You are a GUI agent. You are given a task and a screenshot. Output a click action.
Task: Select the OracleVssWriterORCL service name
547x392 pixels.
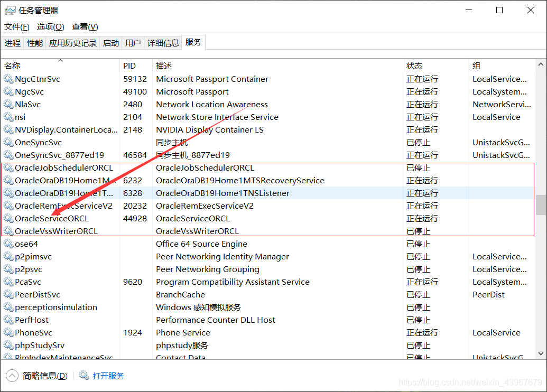pos(56,231)
